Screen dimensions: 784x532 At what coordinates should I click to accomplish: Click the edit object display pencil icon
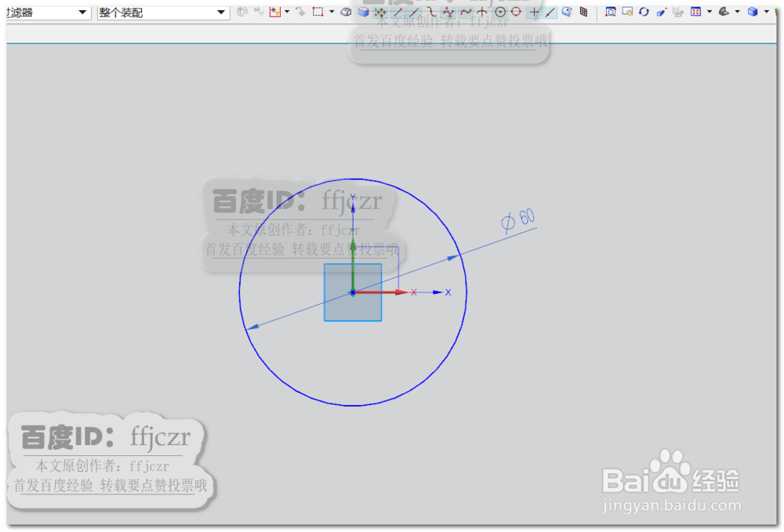tap(660, 11)
